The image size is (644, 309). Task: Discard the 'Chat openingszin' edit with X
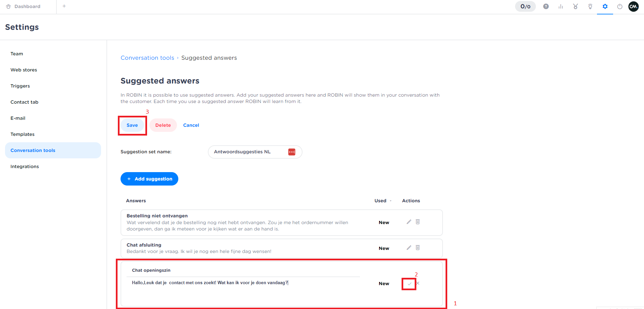pos(418,283)
